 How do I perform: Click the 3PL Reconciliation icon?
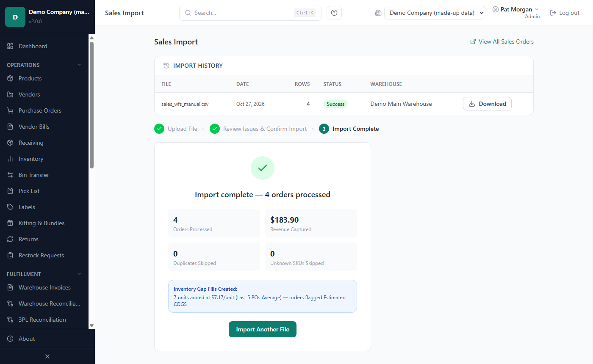[x=10, y=320]
